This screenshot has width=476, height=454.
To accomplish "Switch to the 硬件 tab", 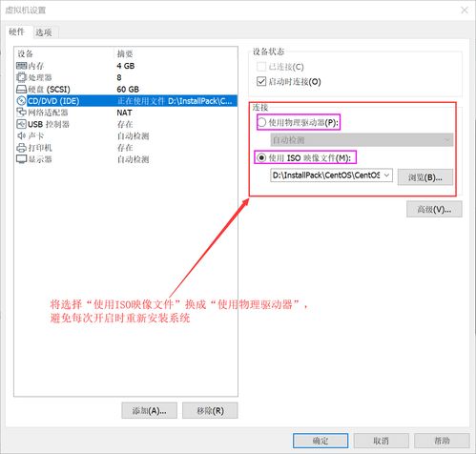I will 17,31.
